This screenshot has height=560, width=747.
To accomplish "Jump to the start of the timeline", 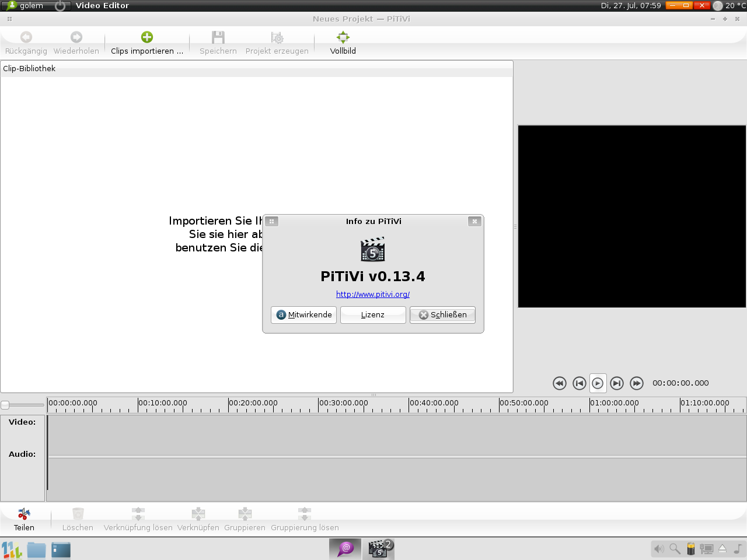I will coord(579,383).
